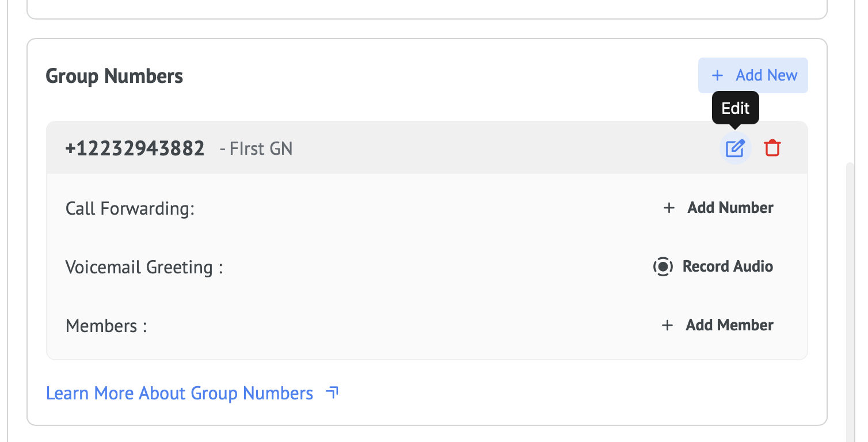The image size is (868, 442).
Task: Delete group number with red trash icon
Action: pos(772,148)
